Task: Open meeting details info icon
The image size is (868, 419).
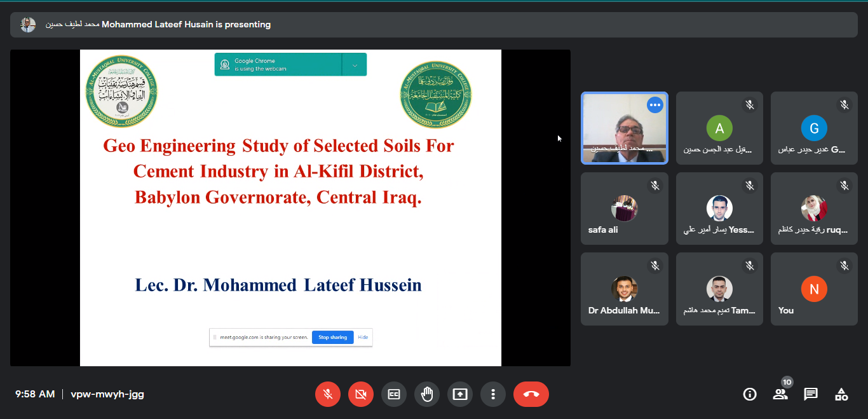Action: click(750, 394)
